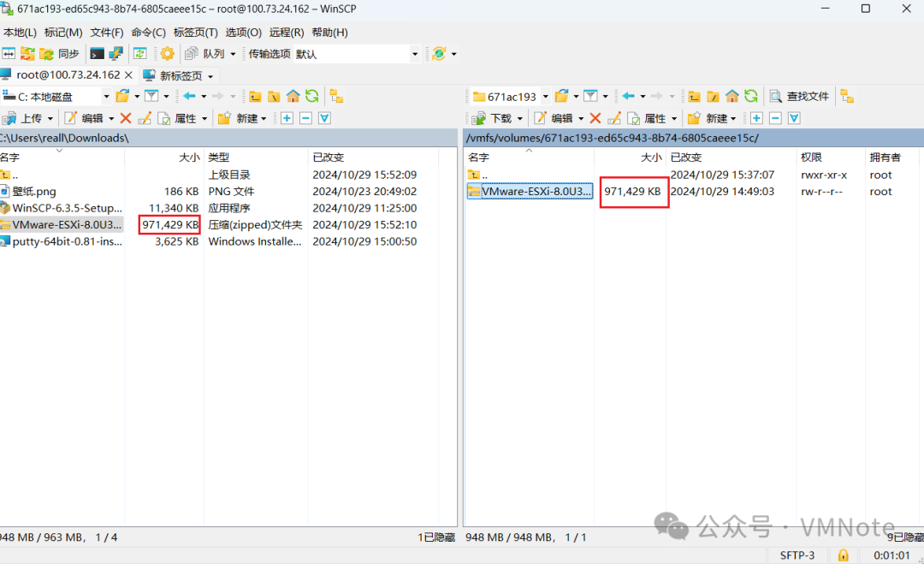924x564 pixels.
Task: Sort local panel by 类型 column header
Action: pyautogui.click(x=255, y=157)
